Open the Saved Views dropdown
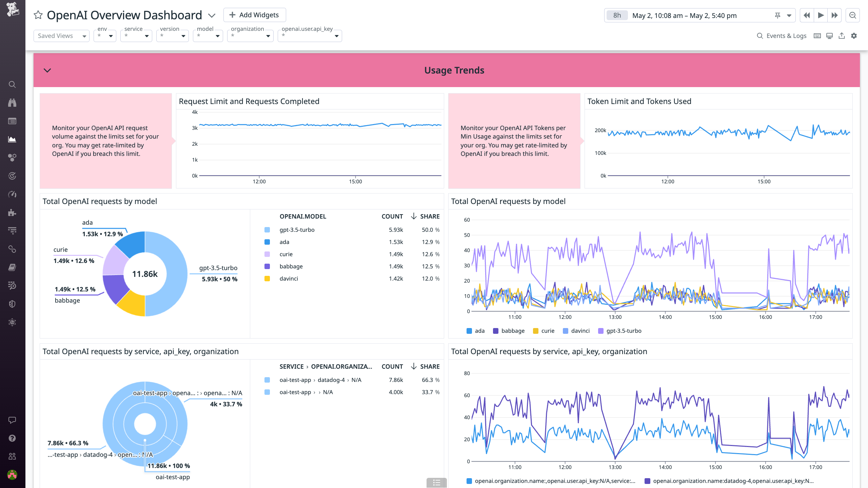 click(61, 36)
